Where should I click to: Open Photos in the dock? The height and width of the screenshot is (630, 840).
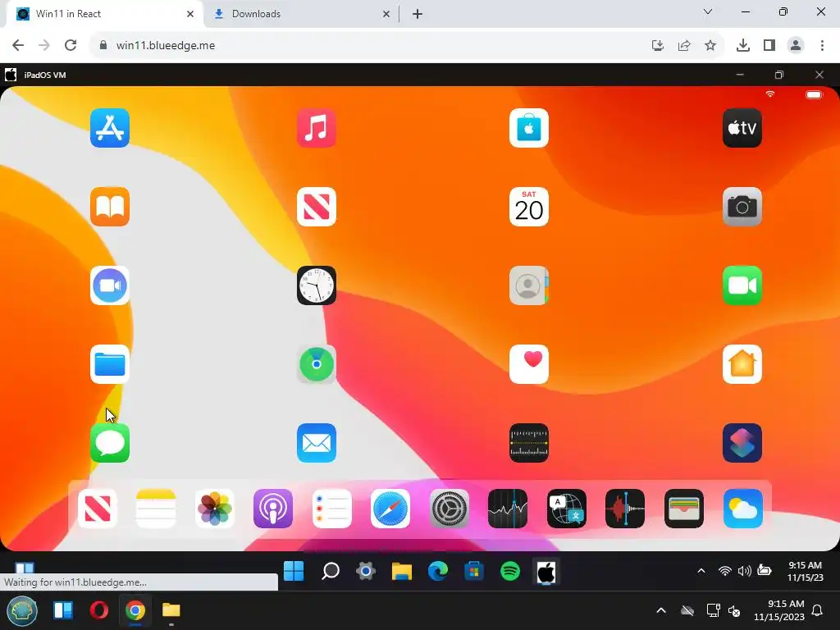pos(215,509)
